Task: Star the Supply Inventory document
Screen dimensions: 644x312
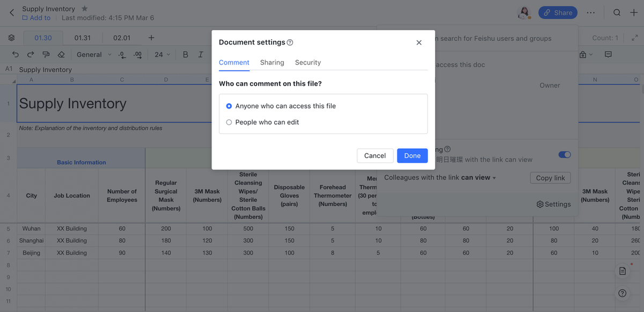Action: coord(85,9)
